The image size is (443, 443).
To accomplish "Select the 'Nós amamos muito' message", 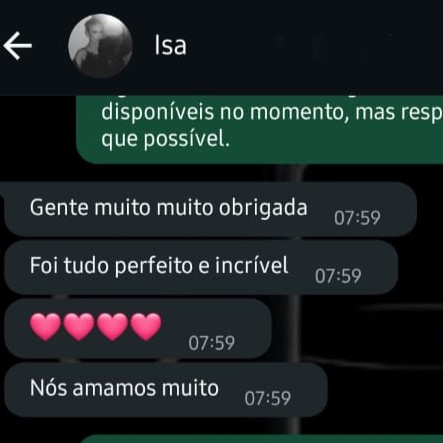I will (x=166, y=390).
